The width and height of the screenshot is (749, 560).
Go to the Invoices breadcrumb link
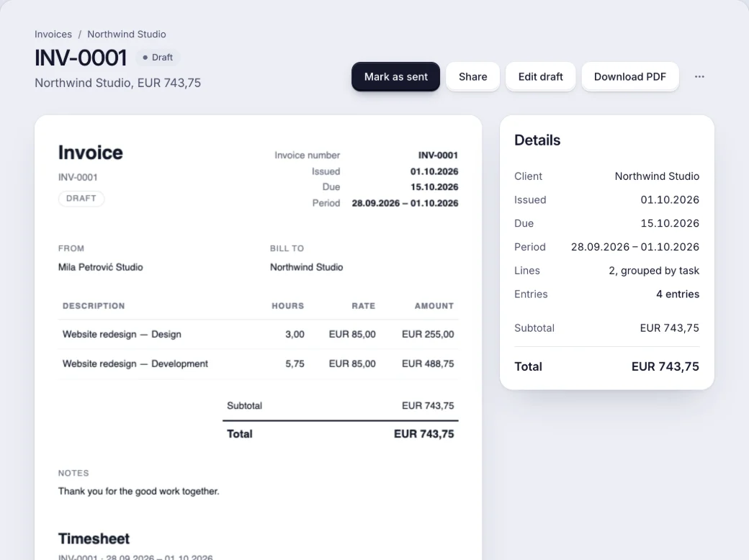[53, 35]
